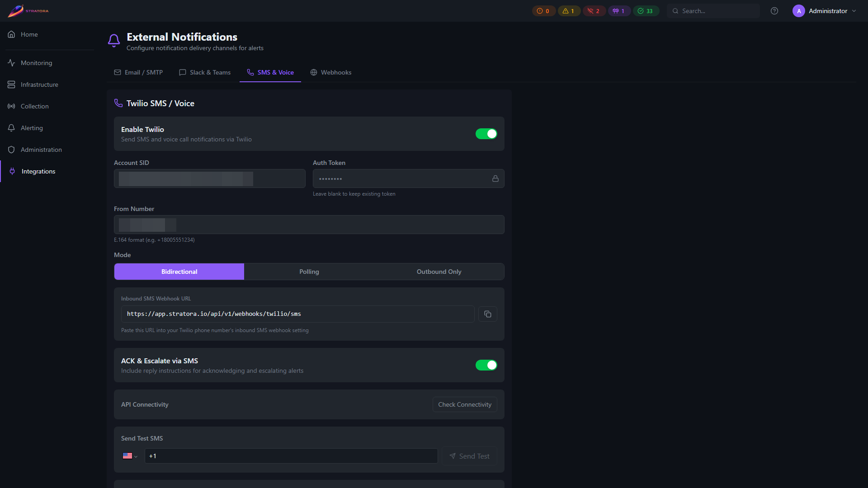Switch to the Slack & Teams tab
This screenshot has height=488, width=868.
click(205, 72)
